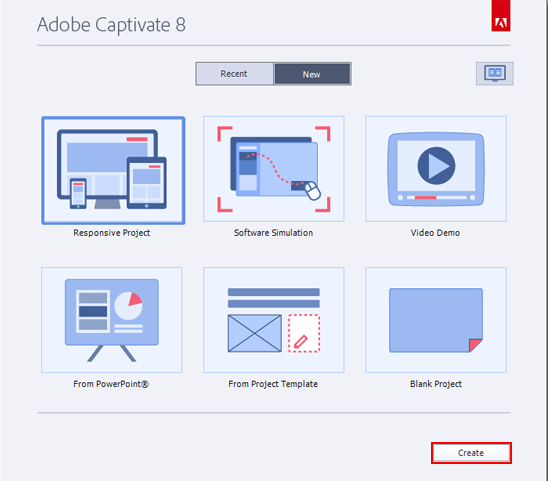Click the pie chart graphic in PowerPoint tile
Image resolution: width=548 pixels, height=481 pixels.
pos(129,306)
